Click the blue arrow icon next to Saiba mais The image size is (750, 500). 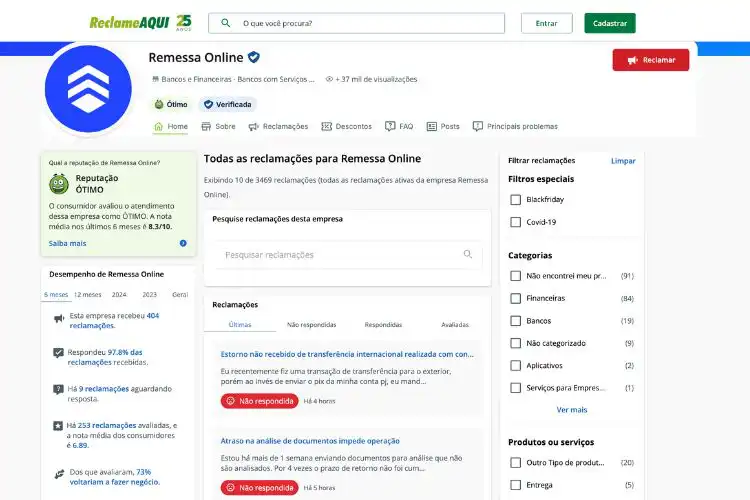(183, 243)
